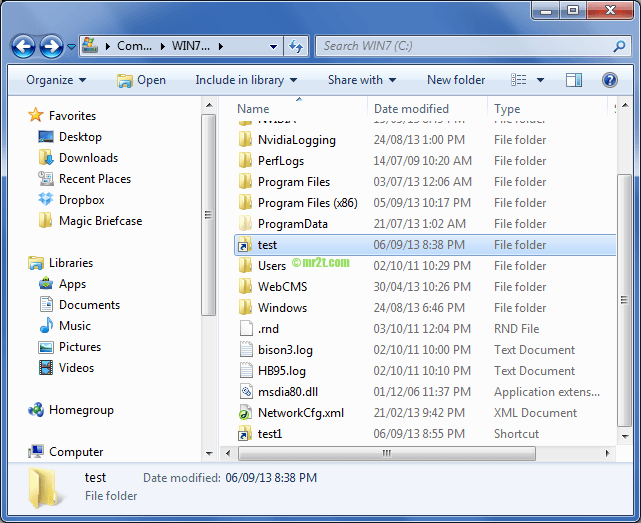
Task: Open the Share with menu
Action: click(362, 80)
